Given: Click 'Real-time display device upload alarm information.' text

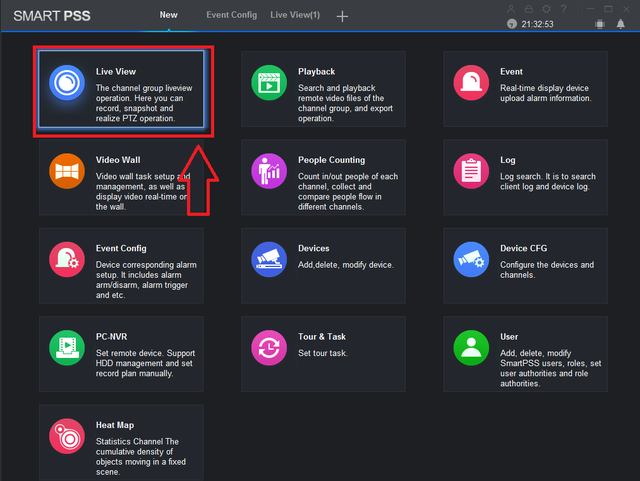Looking at the screenshot, I should click(546, 93).
